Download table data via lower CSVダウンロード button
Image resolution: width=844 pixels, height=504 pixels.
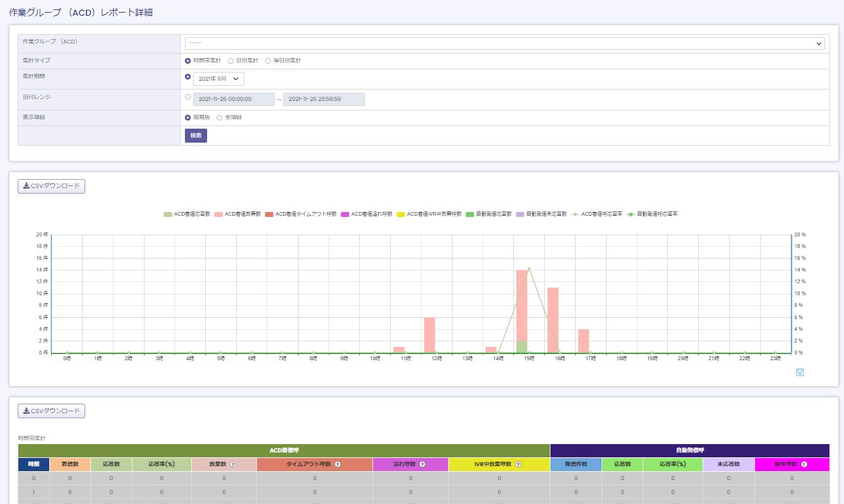[x=51, y=411]
